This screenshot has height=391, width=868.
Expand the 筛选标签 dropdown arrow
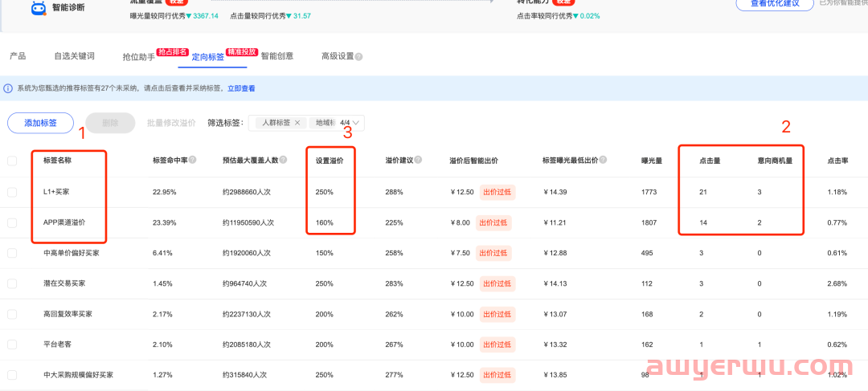pos(357,123)
